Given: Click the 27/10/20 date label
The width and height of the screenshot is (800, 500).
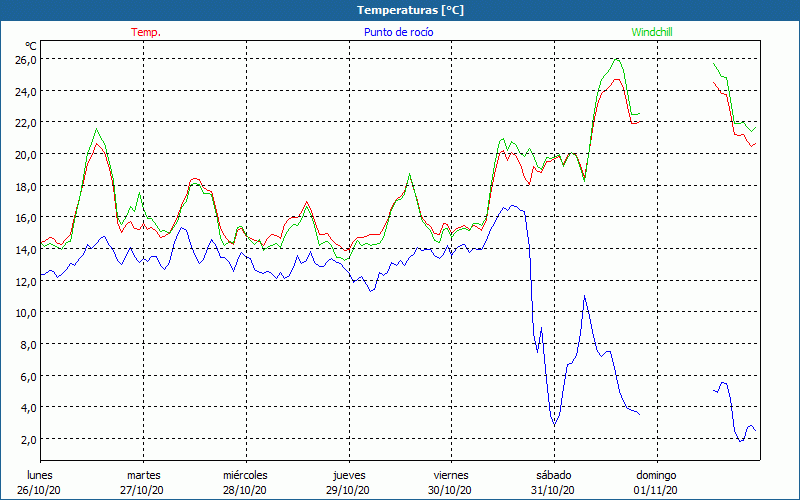Looking at the screenshot, I should click(x=142, y=490).
